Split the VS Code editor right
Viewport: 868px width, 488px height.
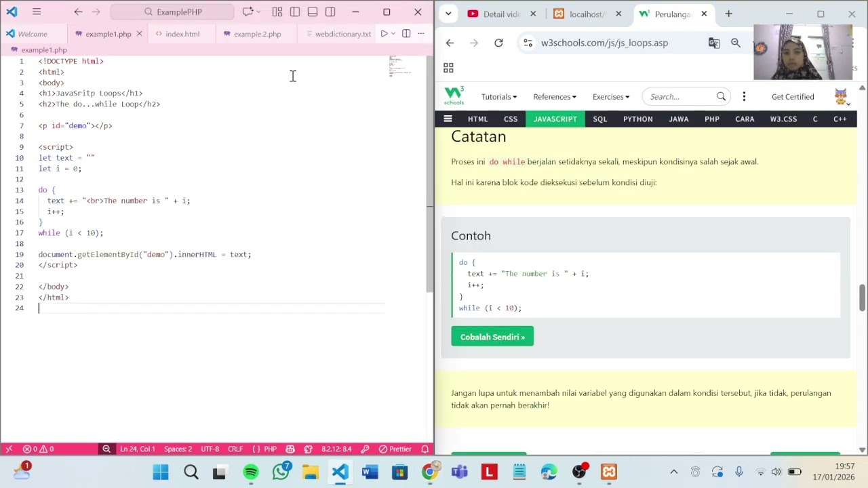click(x=406, y=34)
